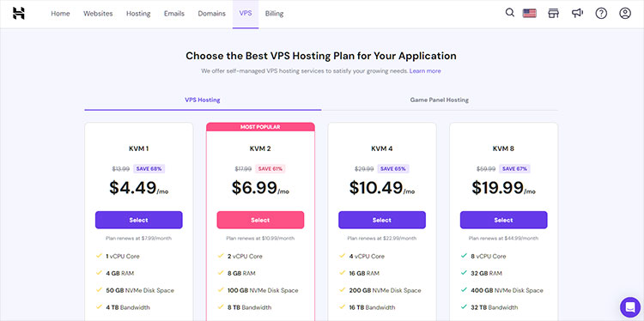Open the marketplace store icon
The image size is (644, 321).
point(554,13)
